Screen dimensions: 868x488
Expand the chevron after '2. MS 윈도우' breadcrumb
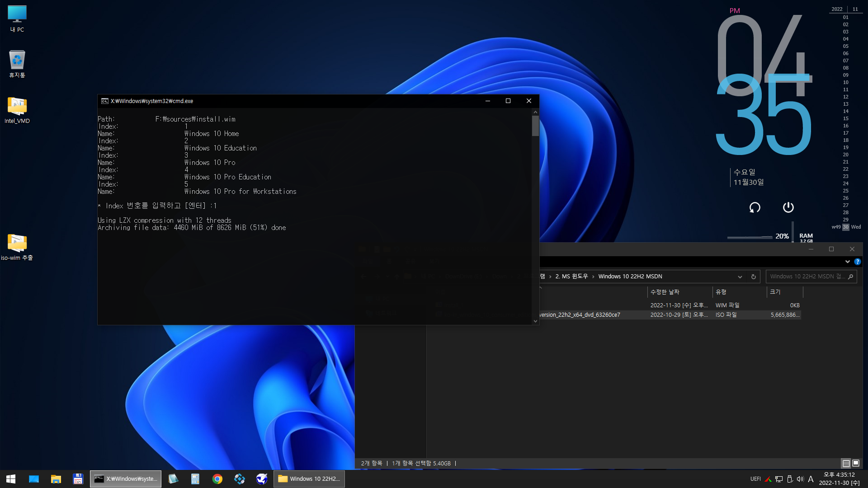pos(593,277)
